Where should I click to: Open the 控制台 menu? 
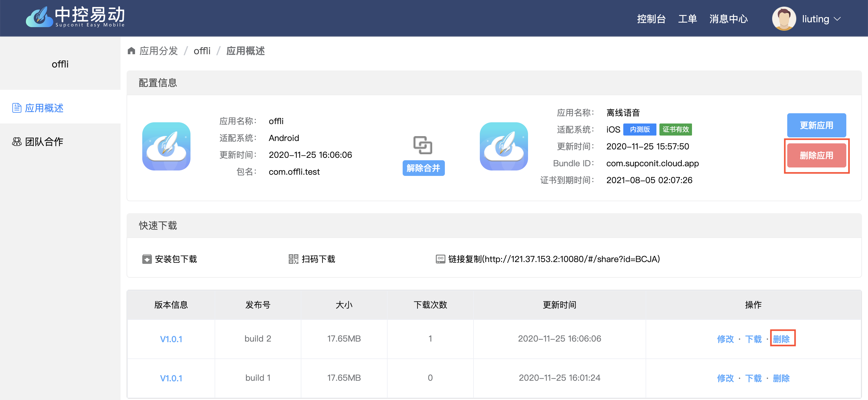pyautogui.click(x=651, y=19)
